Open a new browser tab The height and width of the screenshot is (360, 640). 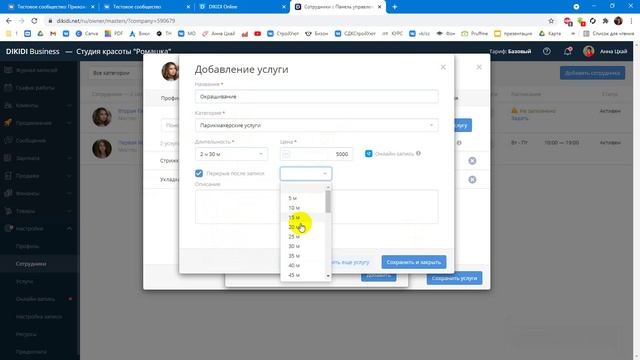point(394,7)
